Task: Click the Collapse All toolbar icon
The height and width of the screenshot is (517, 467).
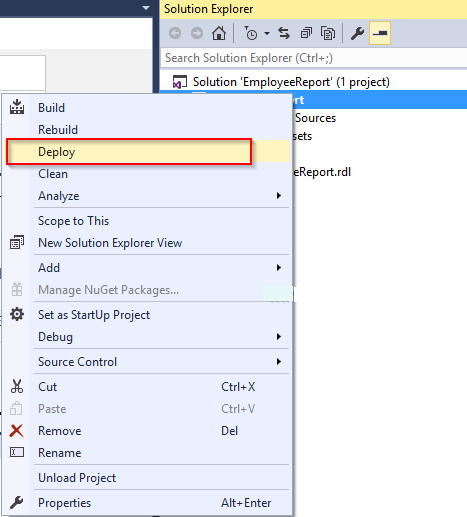Action: [306, 33]
